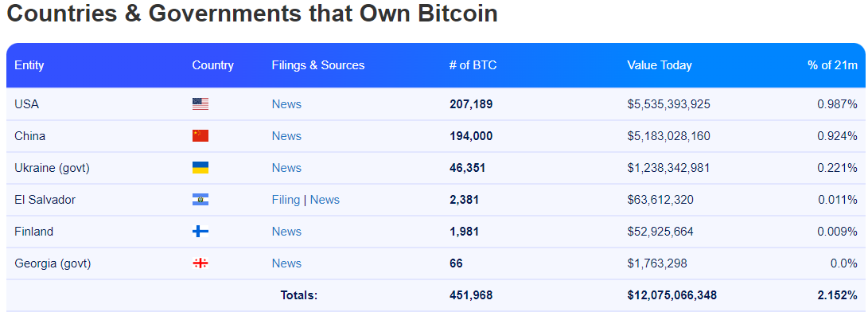Screen dimensions: 868x312
Task: Click the Country column header
Action: pyautogui.click(x=212, y=65)
